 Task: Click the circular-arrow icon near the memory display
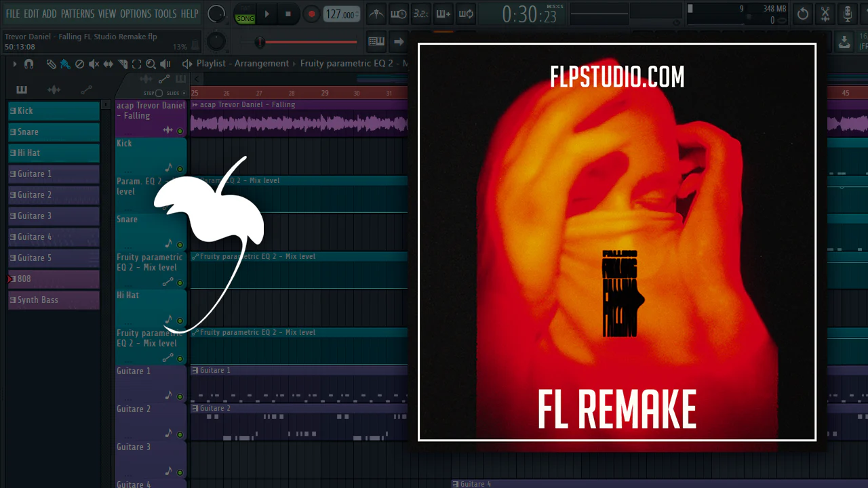pyautogui.click(x=803, y=14)
